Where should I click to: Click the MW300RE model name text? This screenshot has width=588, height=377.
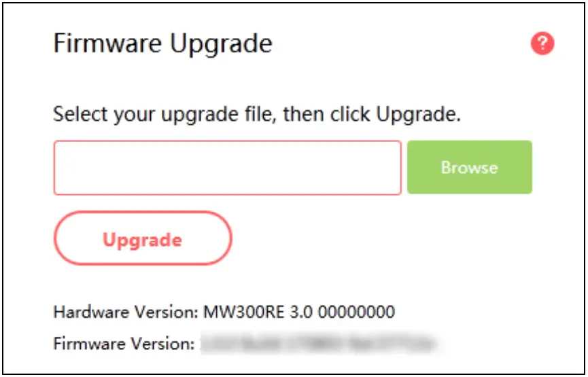(x=244, y=312)
